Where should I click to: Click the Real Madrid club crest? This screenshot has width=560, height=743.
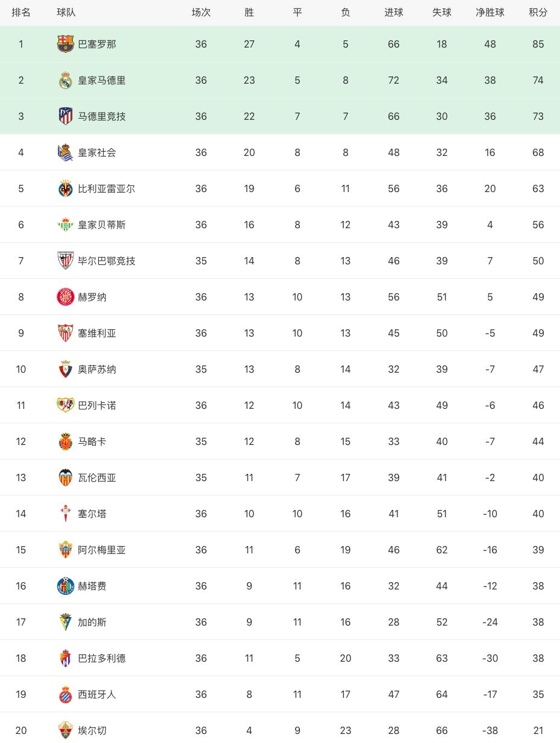(66, 80)
